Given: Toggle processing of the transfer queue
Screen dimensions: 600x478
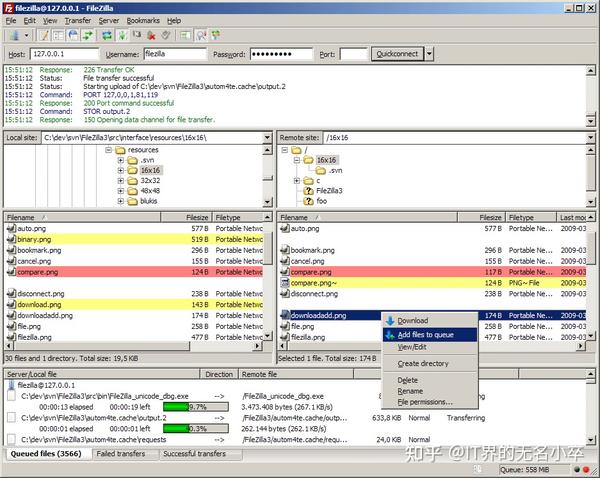Looking at the screenshot, I should 122,36.
